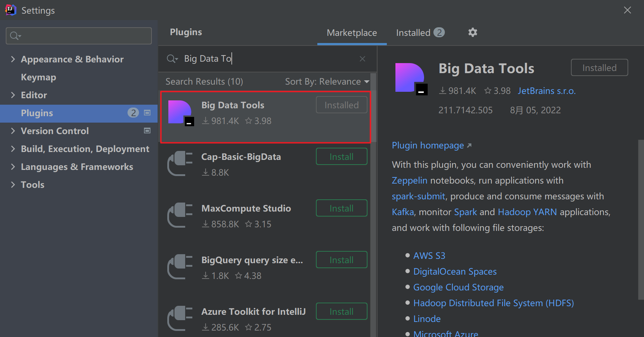Open the plugin search history magnifier
644x337 pixels.
(172, 59)
